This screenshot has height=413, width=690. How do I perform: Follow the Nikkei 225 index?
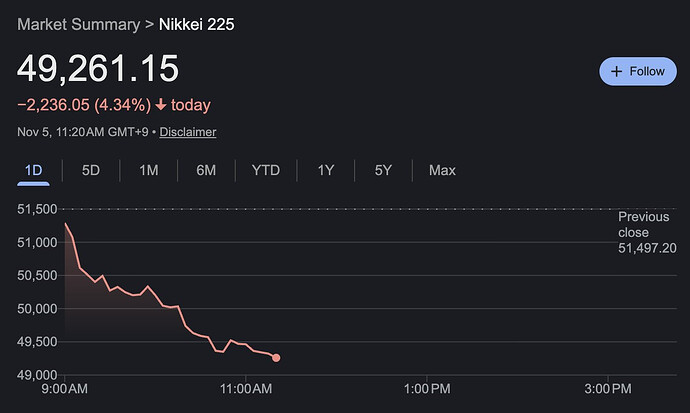coord(637,71)
